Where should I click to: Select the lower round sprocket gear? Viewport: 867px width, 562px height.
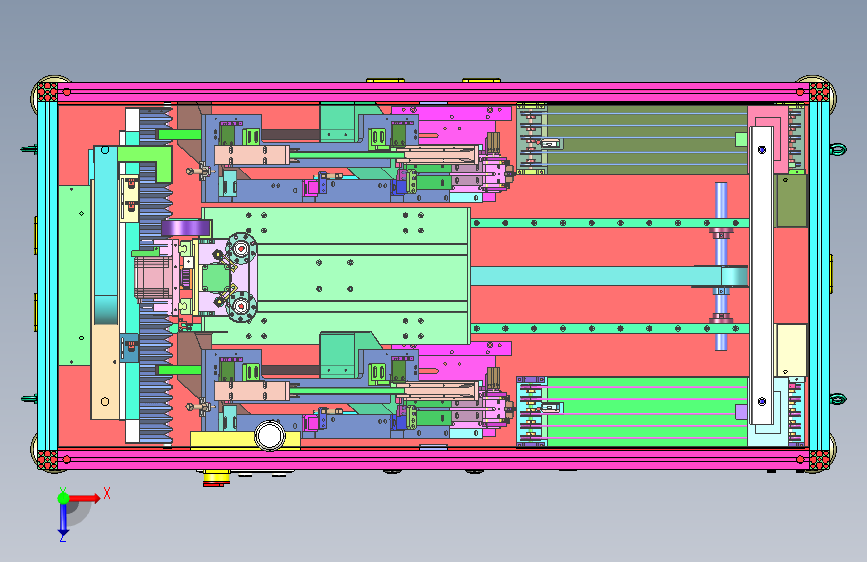[x=241, y=306]
